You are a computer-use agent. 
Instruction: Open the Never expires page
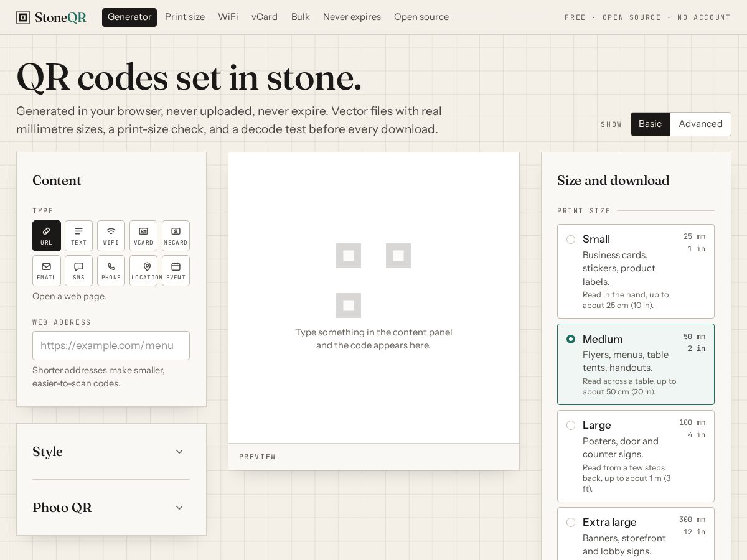tap(352, 17)
